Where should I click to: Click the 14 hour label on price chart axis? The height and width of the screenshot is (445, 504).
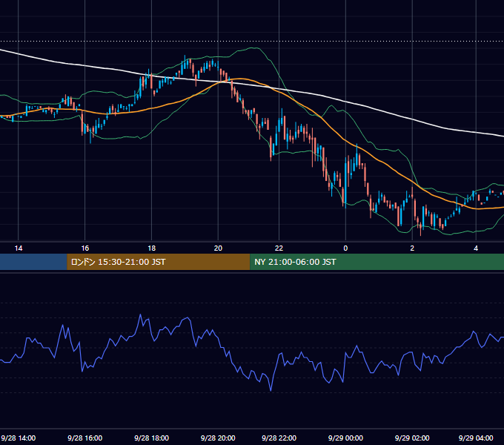[19, 248]
